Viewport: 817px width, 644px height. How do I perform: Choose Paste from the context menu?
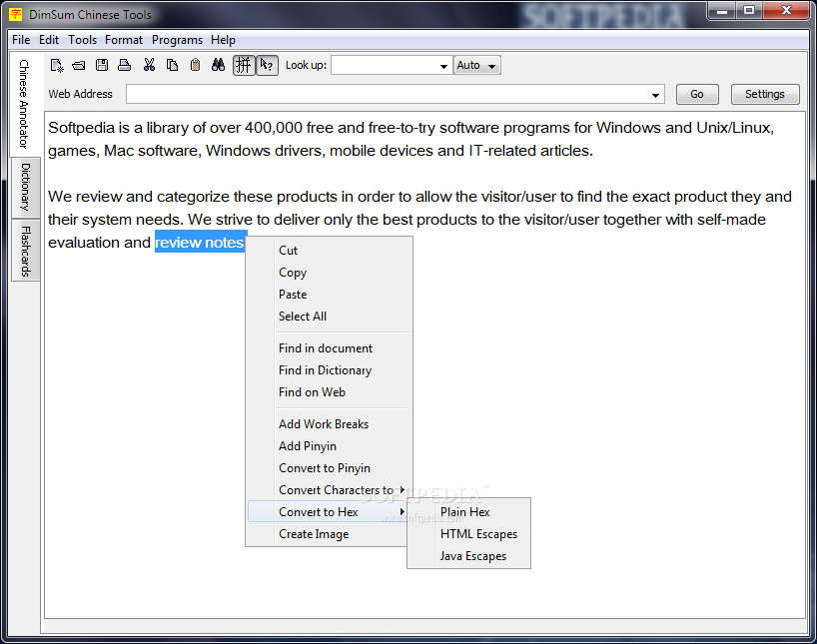[x=330, y=294]
